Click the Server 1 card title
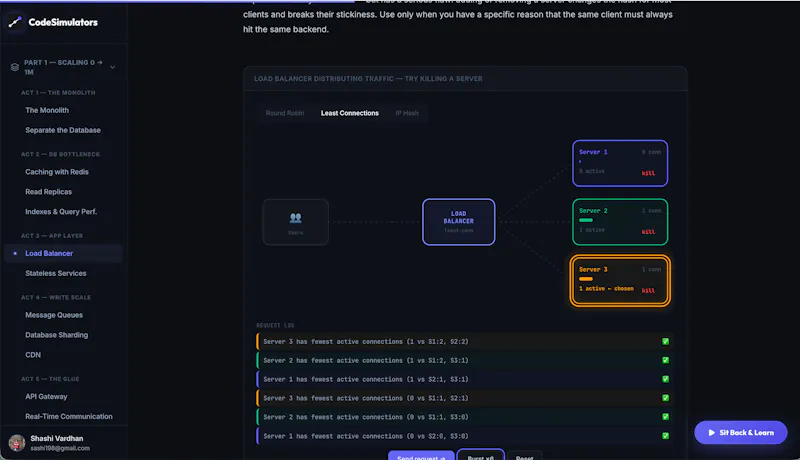Screen dimensions: 800x460 [x=593, y=152]
